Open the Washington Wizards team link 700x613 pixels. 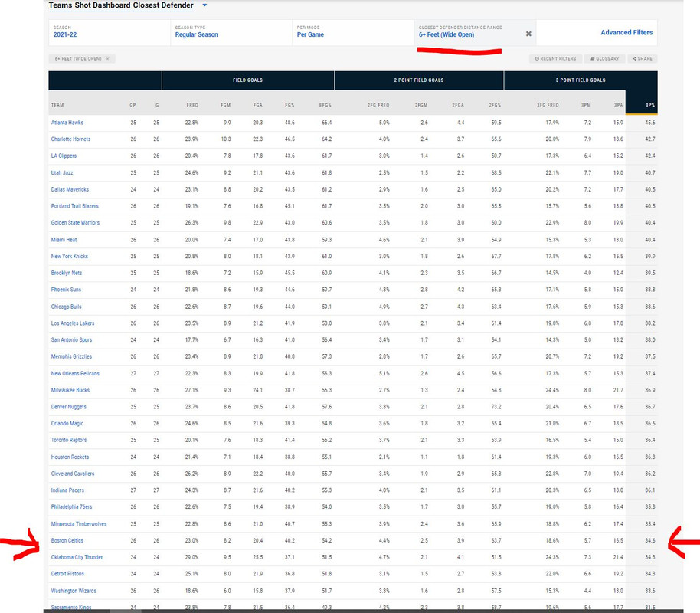(74, 591)
